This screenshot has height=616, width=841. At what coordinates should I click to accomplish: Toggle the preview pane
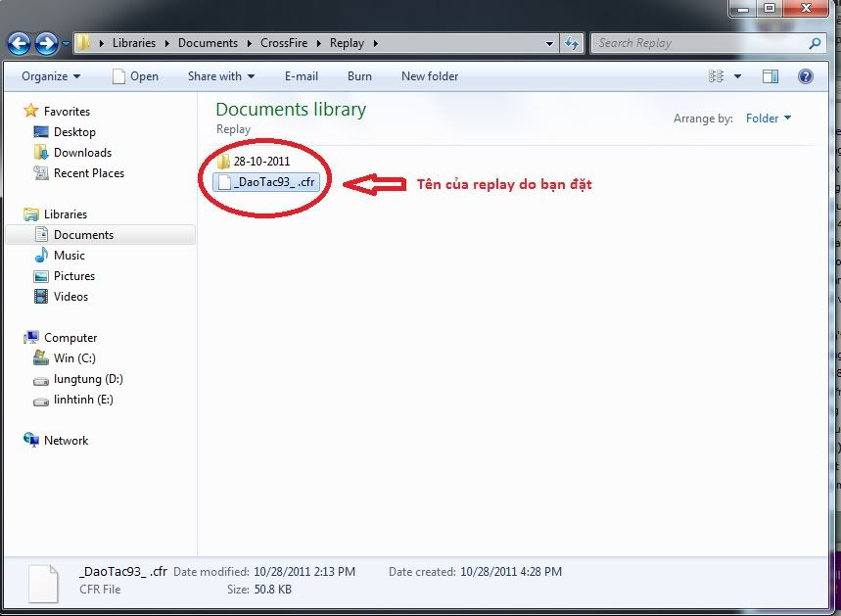(771, 76)
